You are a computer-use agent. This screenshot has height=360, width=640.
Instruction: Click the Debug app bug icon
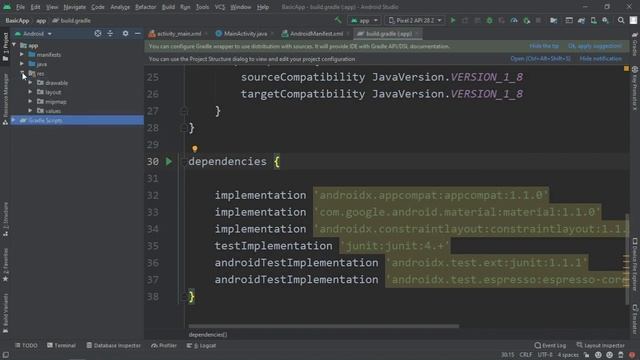point(489,20)
